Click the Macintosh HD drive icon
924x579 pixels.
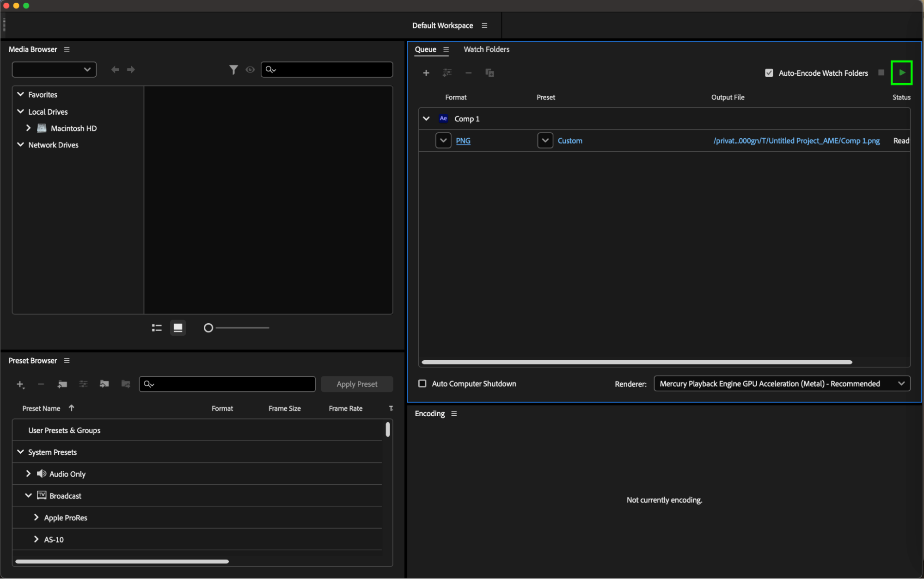[42, 128]
